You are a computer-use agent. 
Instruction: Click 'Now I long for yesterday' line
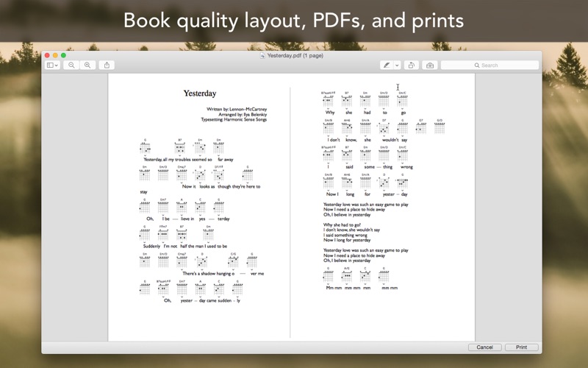[x=347, y=240]
